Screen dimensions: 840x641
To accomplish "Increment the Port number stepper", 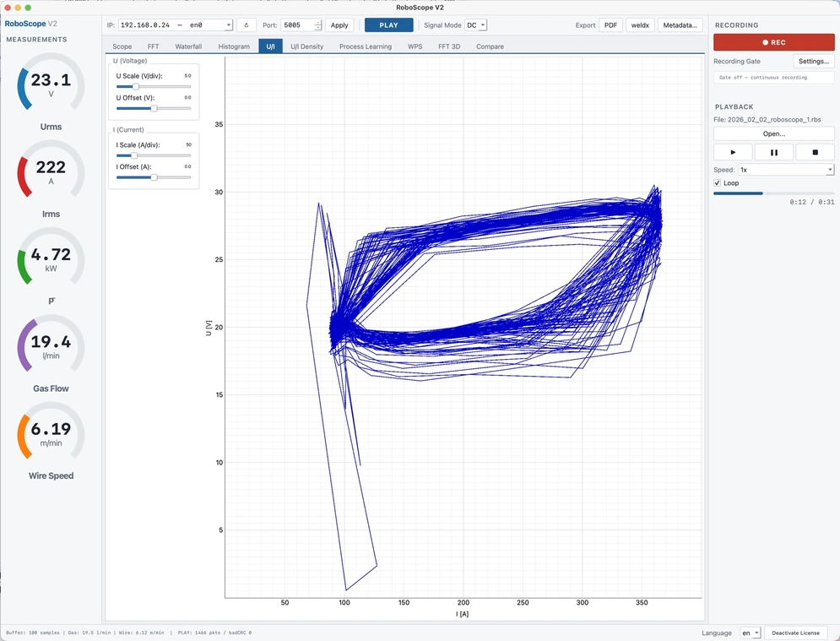I will click(317, 23).
